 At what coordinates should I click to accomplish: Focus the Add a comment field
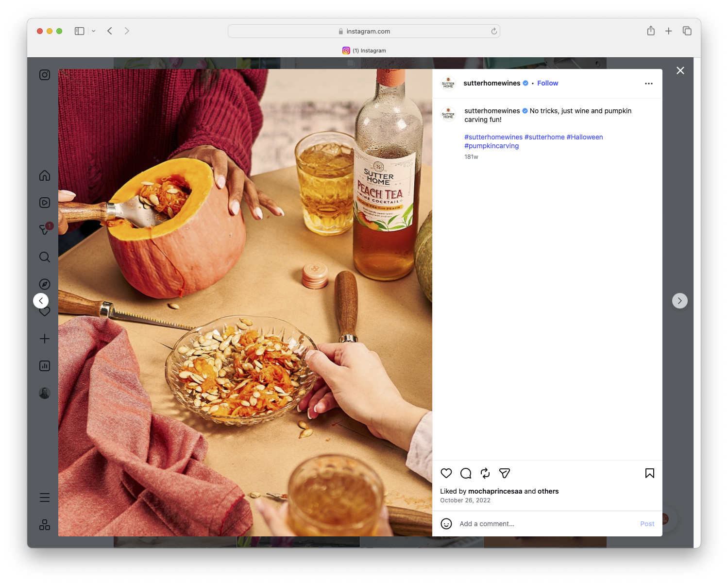pos(546,524)
